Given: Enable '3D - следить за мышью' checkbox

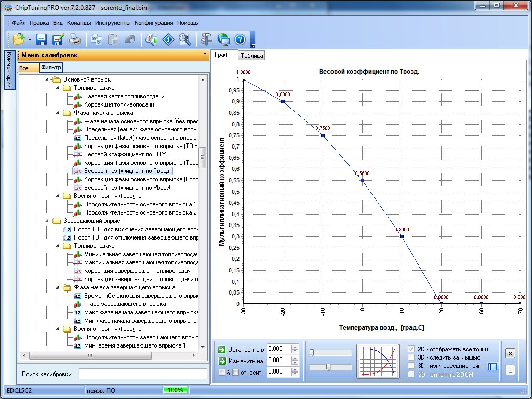Looking at the screenshot, I should [x=411, y=357].
